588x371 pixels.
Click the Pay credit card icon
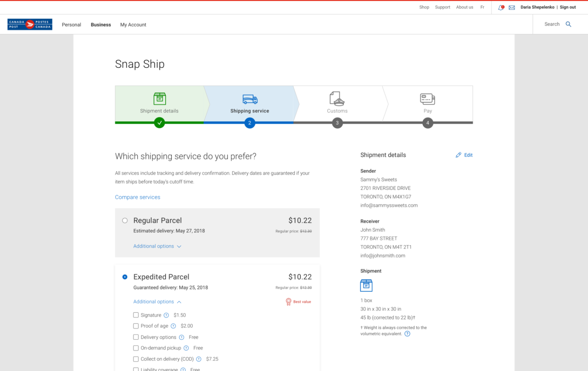coord(427,99)
